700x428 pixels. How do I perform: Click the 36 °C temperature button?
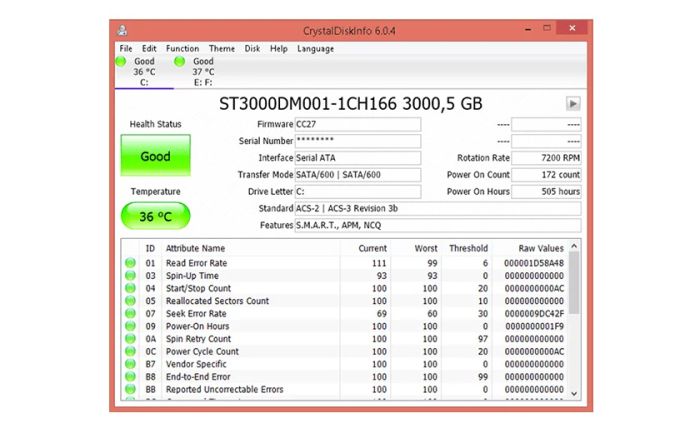[155, 216]
